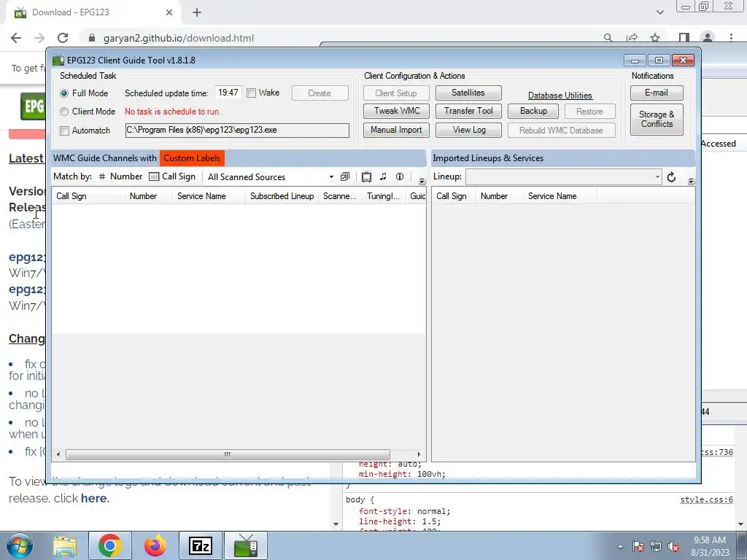Bookmark this page with star icon

tap(655, 38)
